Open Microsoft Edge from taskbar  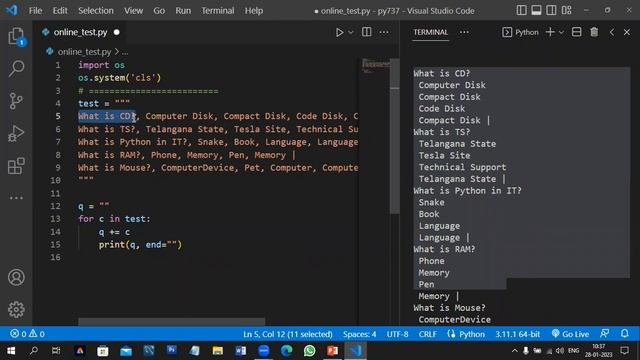tap(287, 351)
